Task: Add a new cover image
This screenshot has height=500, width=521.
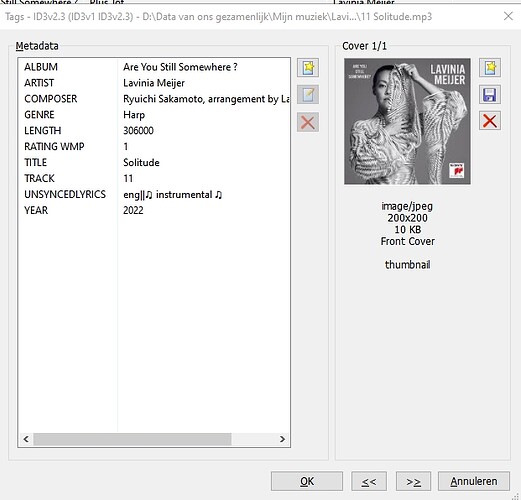Action: (490, 68)
